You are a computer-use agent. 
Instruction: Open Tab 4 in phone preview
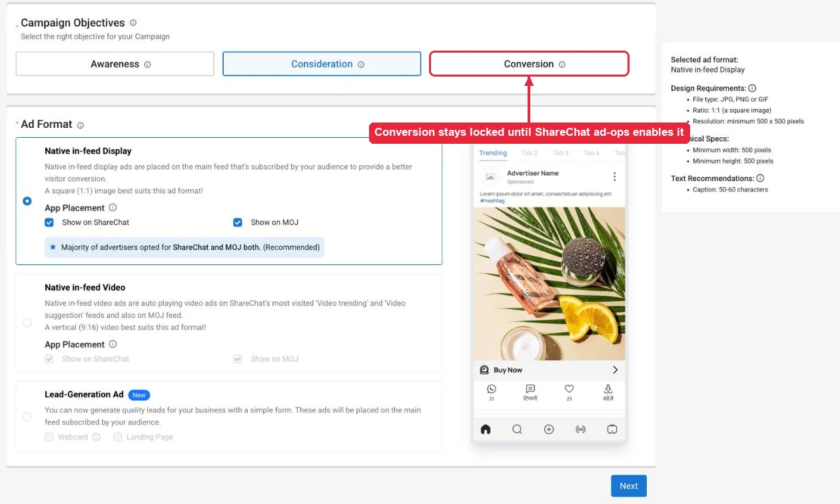[x=592, y=153]
